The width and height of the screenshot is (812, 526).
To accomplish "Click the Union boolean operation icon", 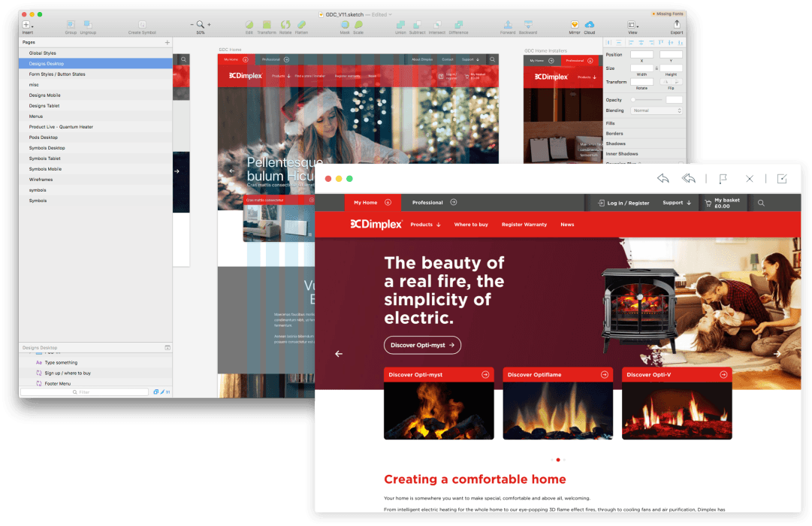I will (401, 25).
